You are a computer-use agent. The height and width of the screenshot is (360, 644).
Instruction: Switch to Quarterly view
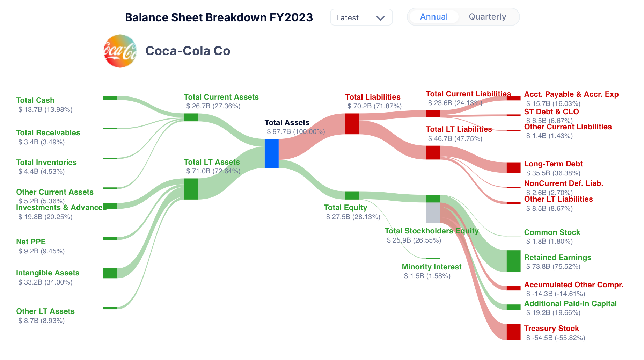(487, 17)
